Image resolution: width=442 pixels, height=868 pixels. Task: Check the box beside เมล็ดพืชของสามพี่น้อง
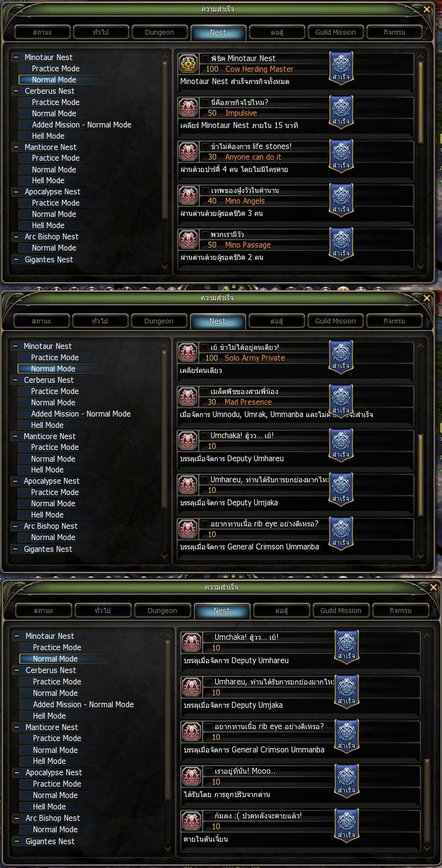(x=204, y=391)
